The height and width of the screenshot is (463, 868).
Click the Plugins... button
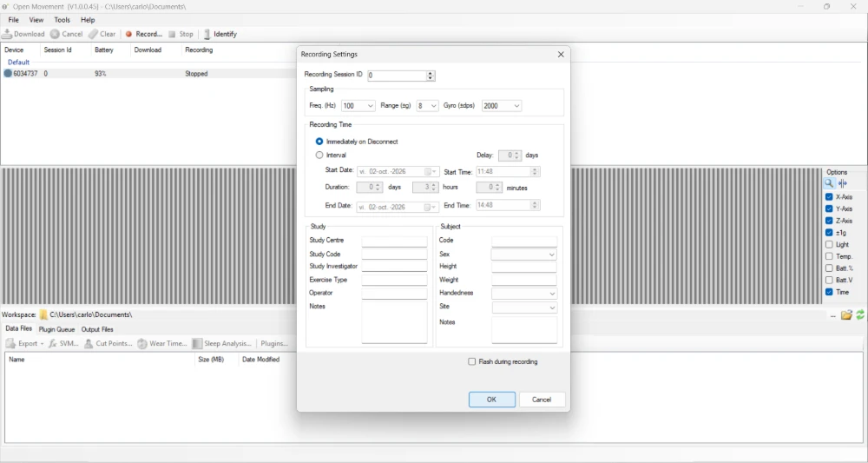click(274, 343)
